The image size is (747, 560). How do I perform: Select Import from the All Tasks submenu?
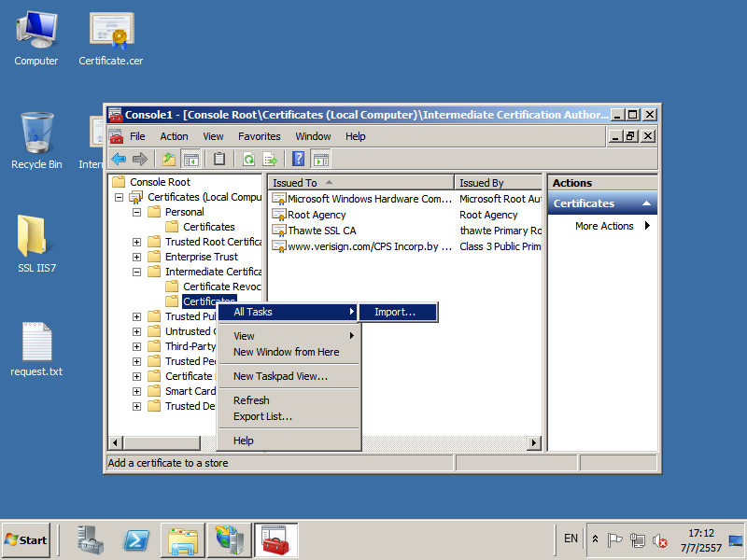395,312
